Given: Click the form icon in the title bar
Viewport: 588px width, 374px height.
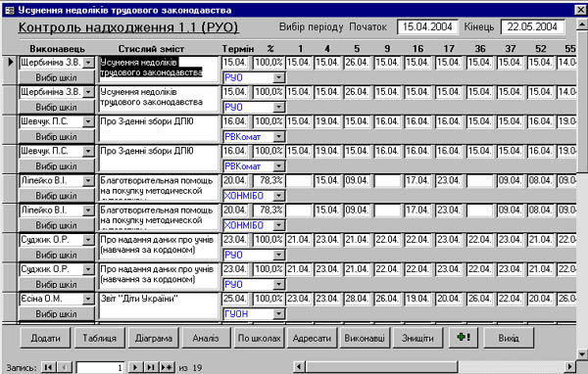Looking at the screenshot, I should [9, 10].
